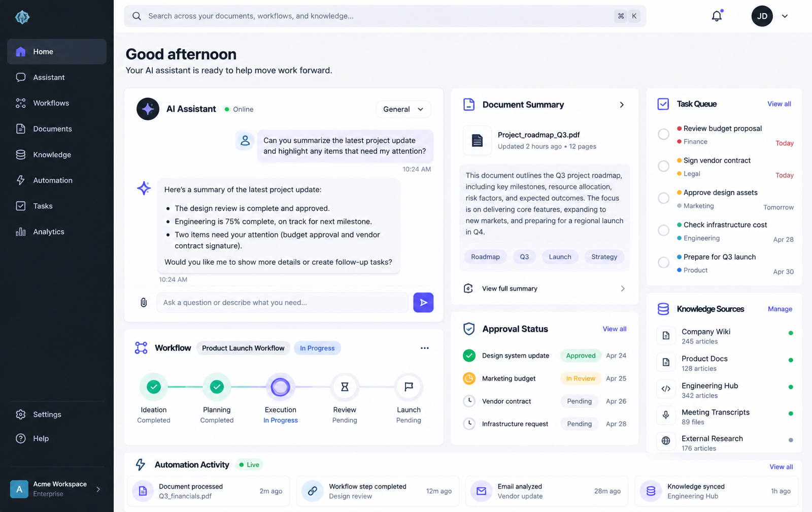Tick the Approve design assets task

[663, 198]
